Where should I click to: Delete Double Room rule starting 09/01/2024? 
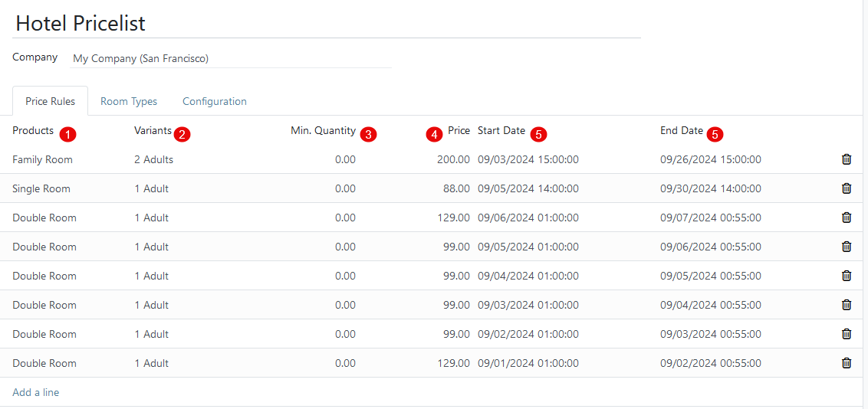coord(847,363)
